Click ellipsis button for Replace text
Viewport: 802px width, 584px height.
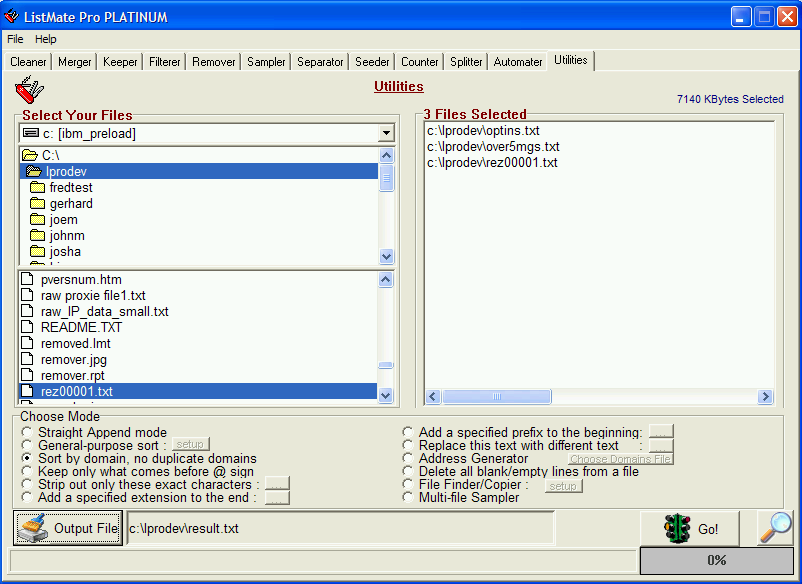tap(661, 445)
